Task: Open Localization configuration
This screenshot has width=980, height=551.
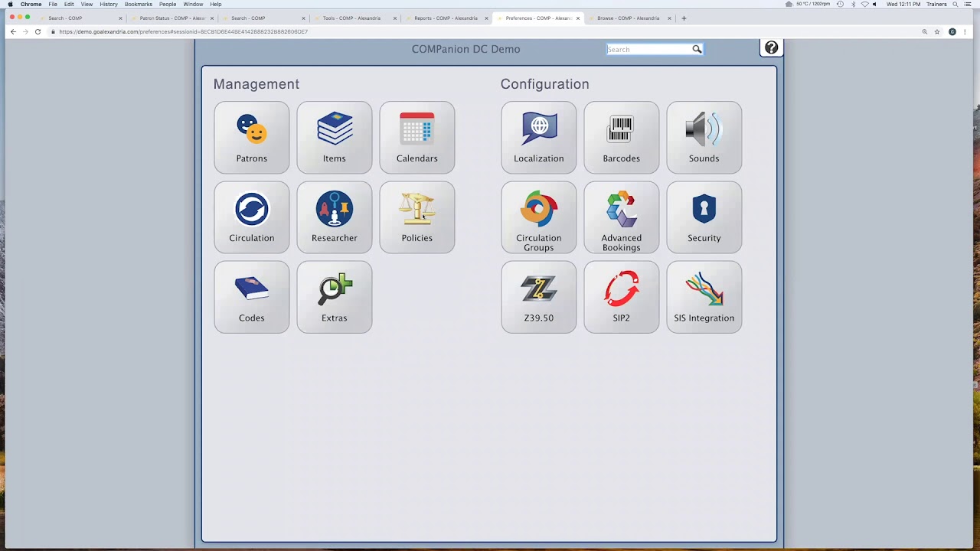Action: [539, 138]
